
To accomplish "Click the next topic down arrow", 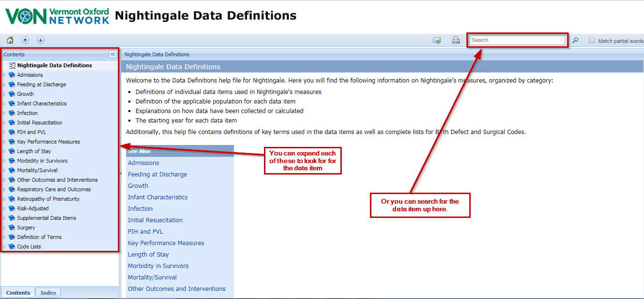I will (41, 41).
